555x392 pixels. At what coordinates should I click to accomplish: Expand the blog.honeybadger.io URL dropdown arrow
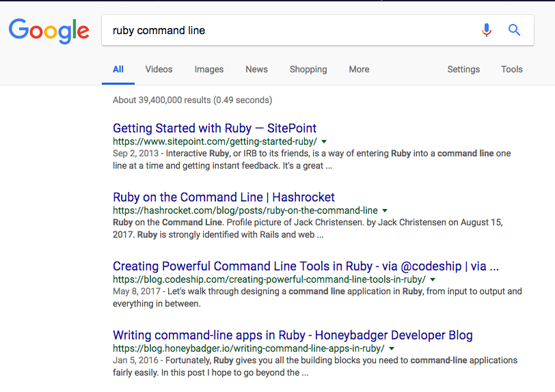392,349
